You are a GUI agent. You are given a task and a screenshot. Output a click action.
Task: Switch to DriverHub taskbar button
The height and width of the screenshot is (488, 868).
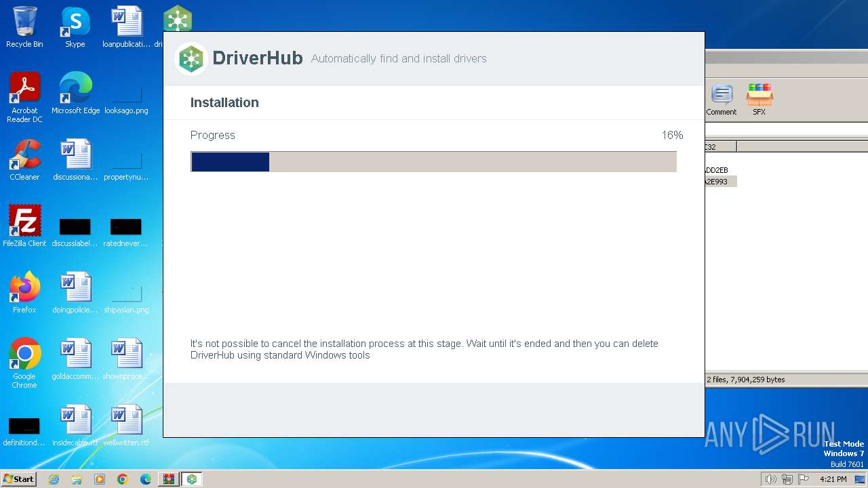(192, 479)
